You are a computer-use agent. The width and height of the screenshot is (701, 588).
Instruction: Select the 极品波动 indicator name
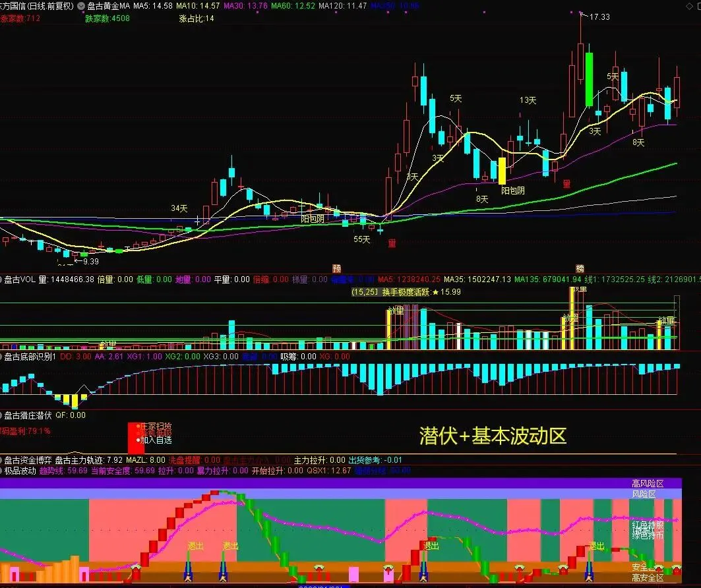(x=20, y=471)
